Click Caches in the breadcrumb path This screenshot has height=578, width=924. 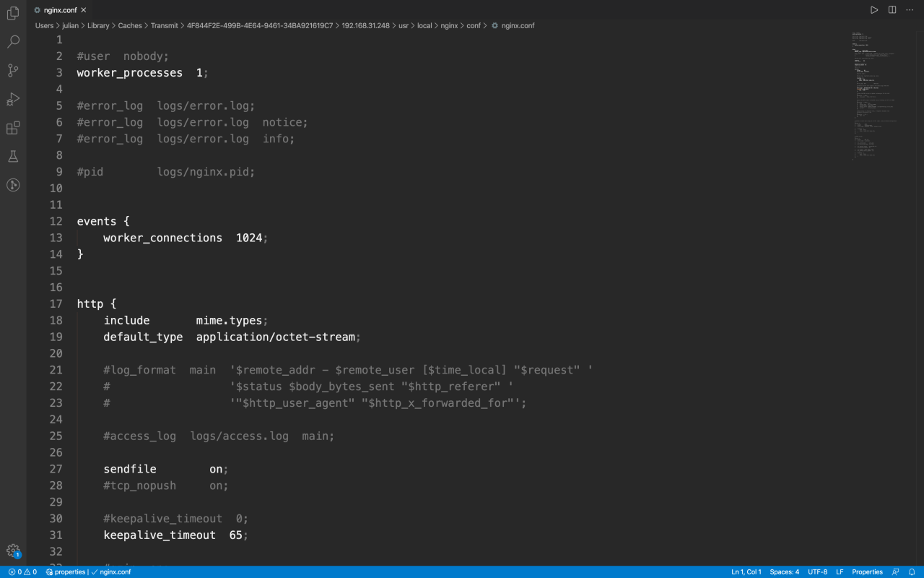coord(130,25)
